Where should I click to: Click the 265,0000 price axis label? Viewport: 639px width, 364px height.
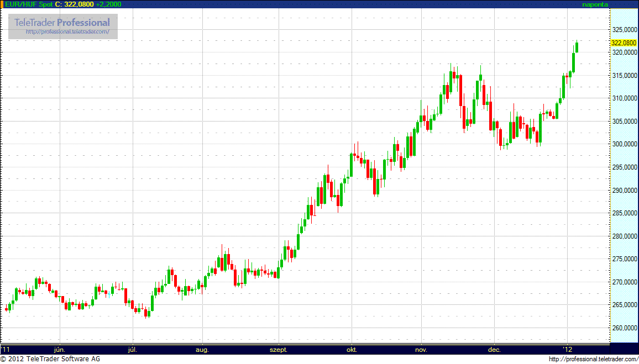pyautogui.click(x=624, y=305)
